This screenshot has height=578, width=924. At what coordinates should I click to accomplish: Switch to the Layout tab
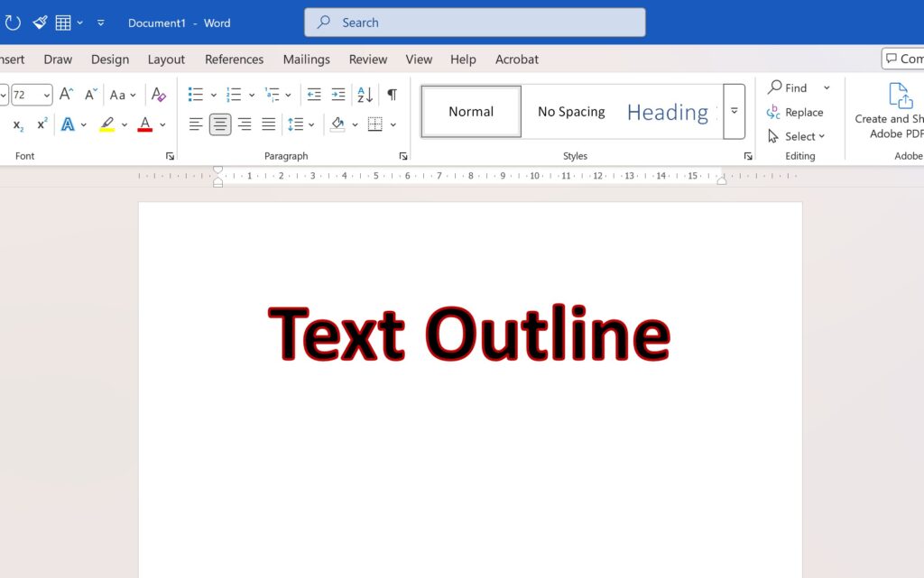click(166, 60)
